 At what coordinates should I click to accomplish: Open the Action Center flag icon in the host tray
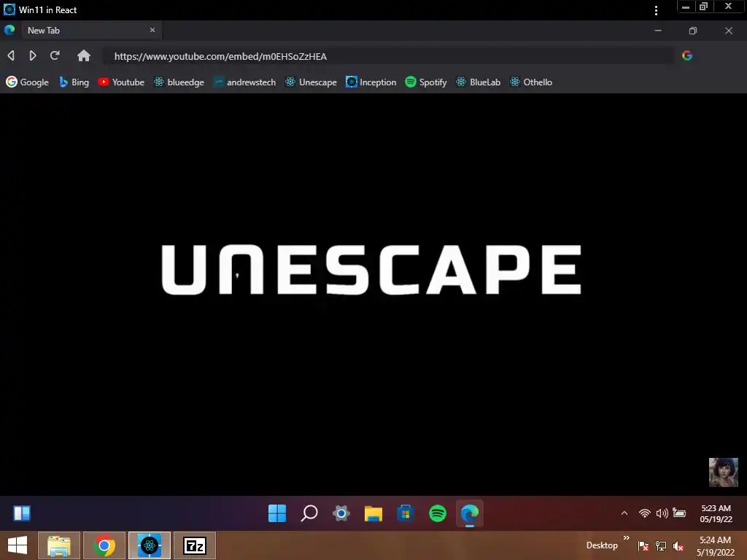click(643, 545)
